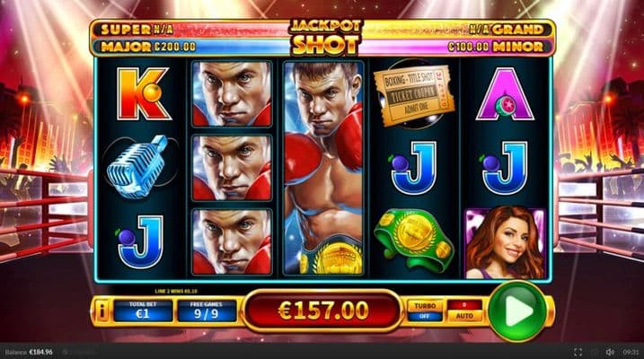Open the Total Bet selector
This screenshot has height=359, width=644.
click(143, 311)
